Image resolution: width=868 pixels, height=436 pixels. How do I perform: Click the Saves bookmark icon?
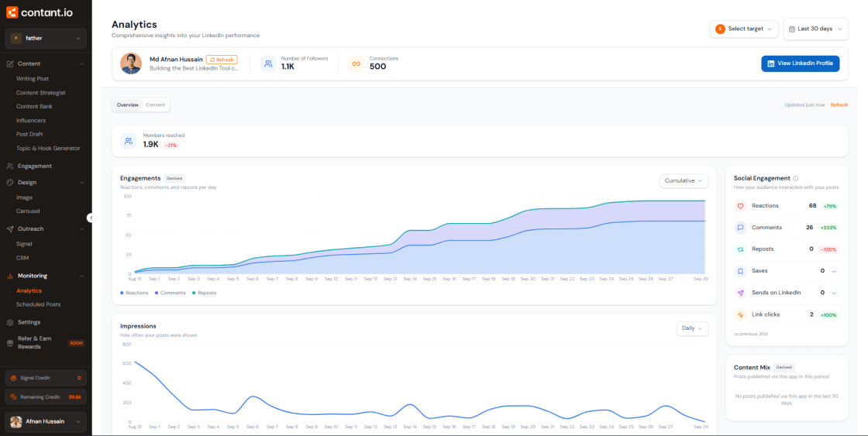click(740, 271)
